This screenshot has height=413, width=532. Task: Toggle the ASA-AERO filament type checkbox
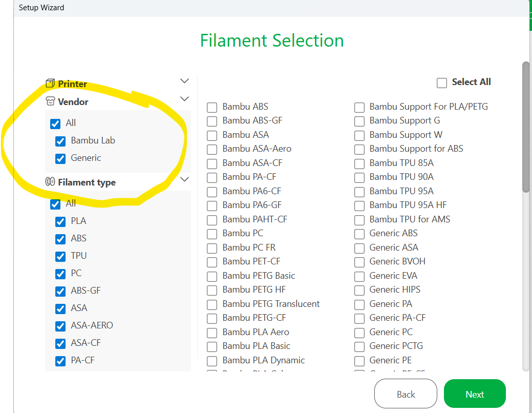coord(60,326)
